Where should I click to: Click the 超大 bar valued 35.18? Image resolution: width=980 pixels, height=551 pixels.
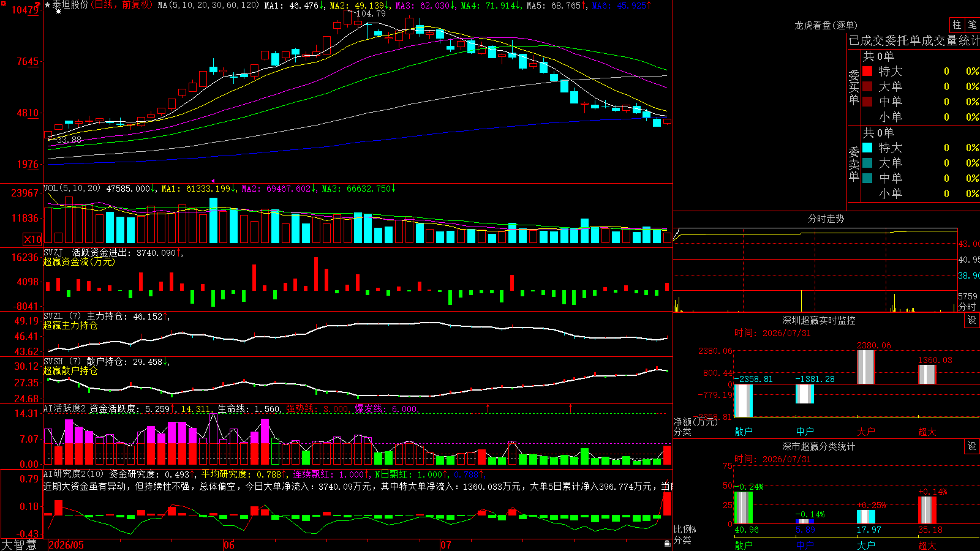coord(927,510)
